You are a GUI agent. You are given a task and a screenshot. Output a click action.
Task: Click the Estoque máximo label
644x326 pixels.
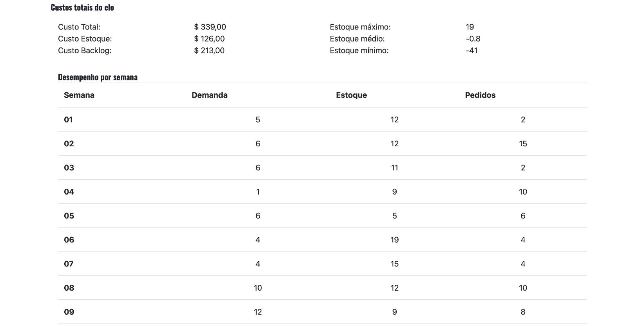(x=360, y=27)
